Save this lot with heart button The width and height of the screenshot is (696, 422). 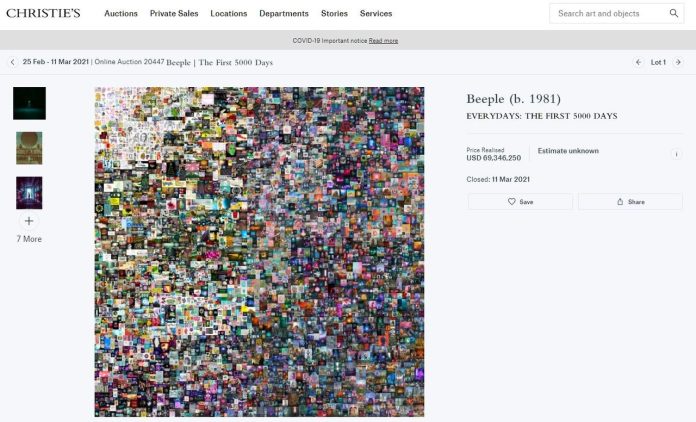click(x=520, y=201)
